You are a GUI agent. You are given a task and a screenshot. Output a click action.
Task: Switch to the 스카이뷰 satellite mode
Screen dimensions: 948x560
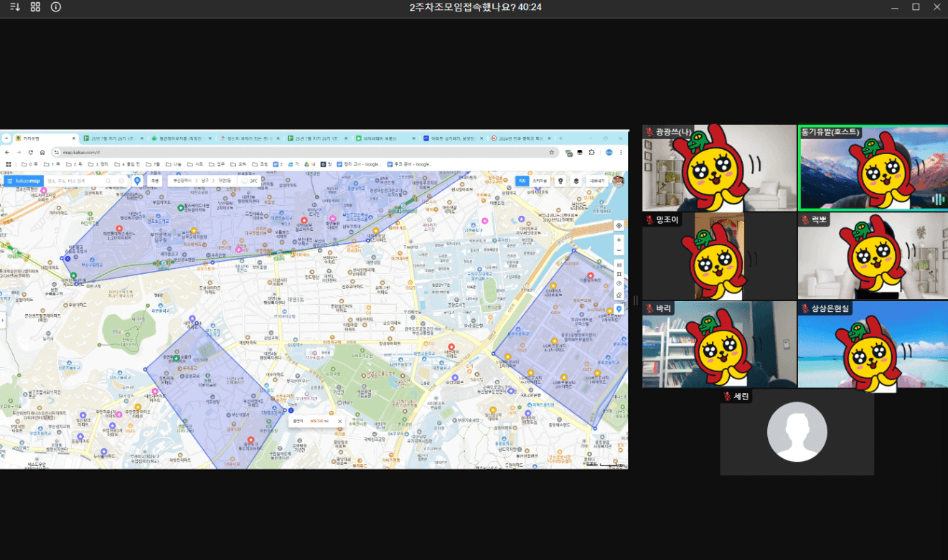540,181
